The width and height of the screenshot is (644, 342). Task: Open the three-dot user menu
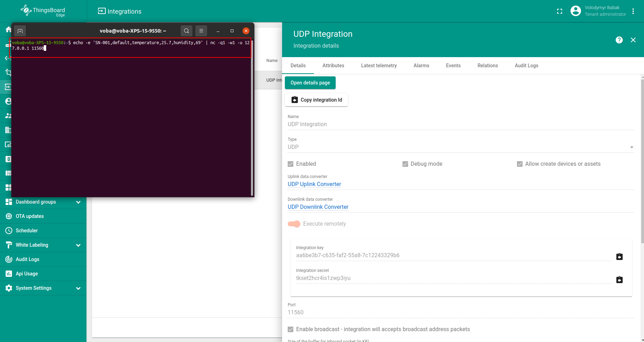[x=633, y=11]
